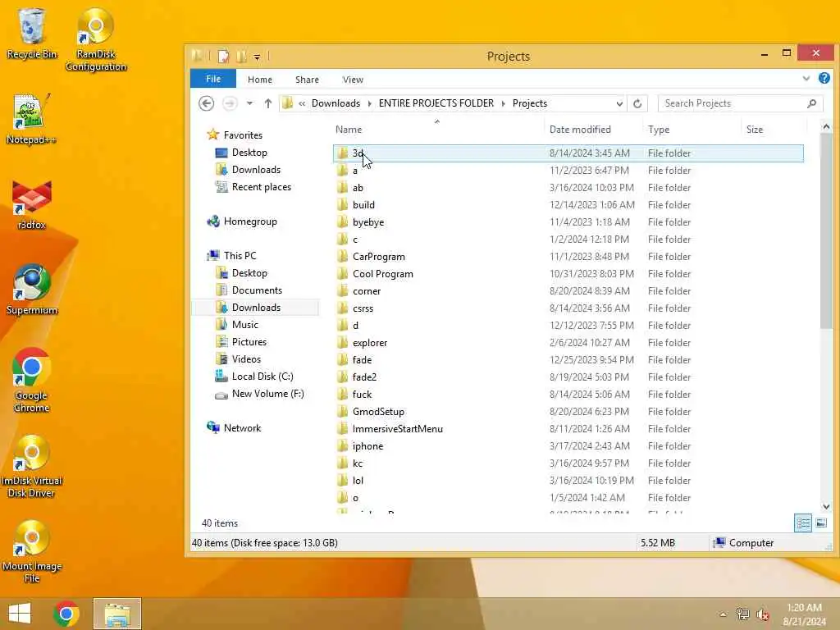Refresh the Projects folder view
840x630 pixels.
[x=637, y=103]
